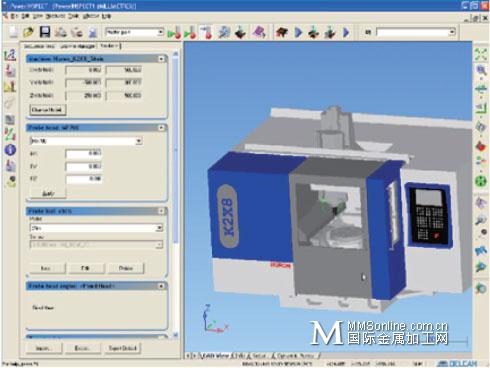
Task: Collapse the Probe head panel header arrow
Action: click(x=161, y=128)
